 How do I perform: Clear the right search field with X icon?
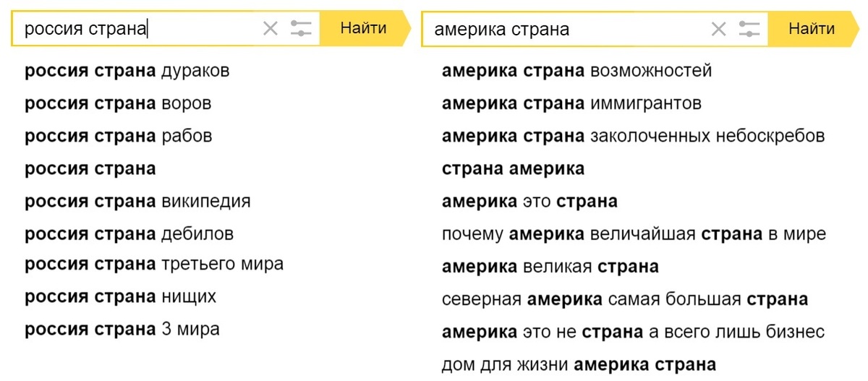pos(718,29)
